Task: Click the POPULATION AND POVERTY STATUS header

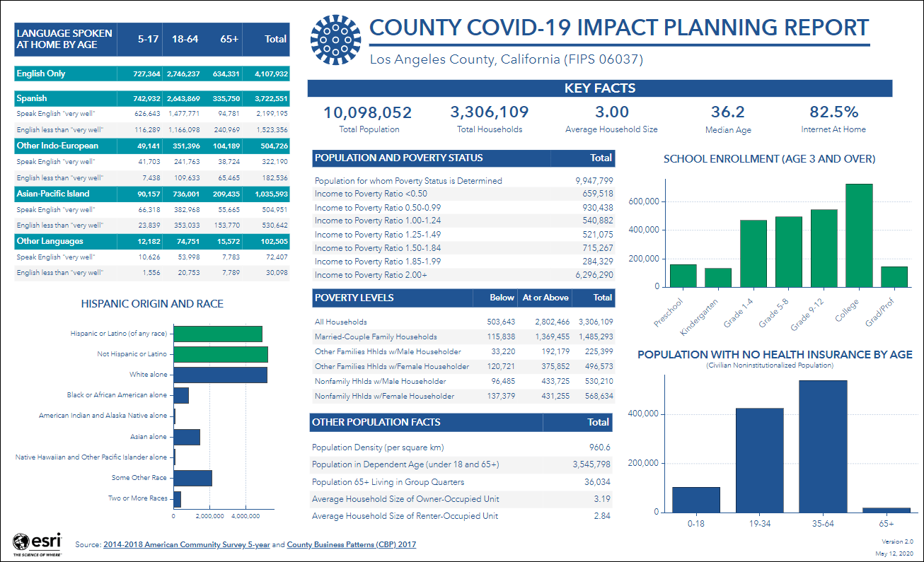Action: (x=399, y=158)
